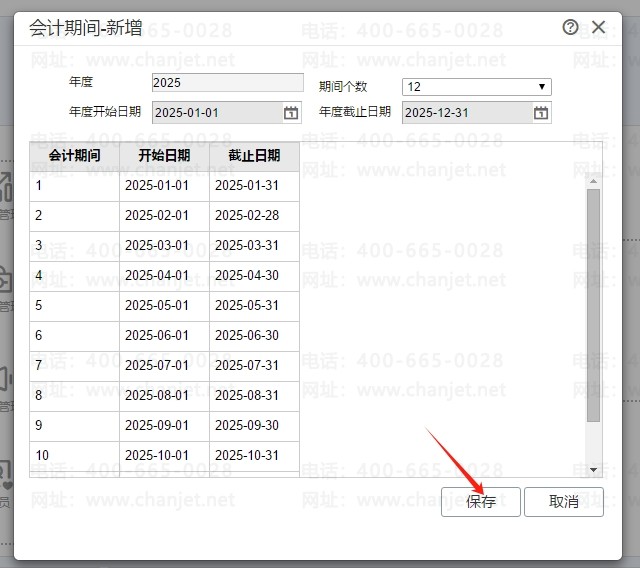Viewport: 640px width, 568px height.
Task: Click start date cell 2025-10-01
Action: click(164, 456)
